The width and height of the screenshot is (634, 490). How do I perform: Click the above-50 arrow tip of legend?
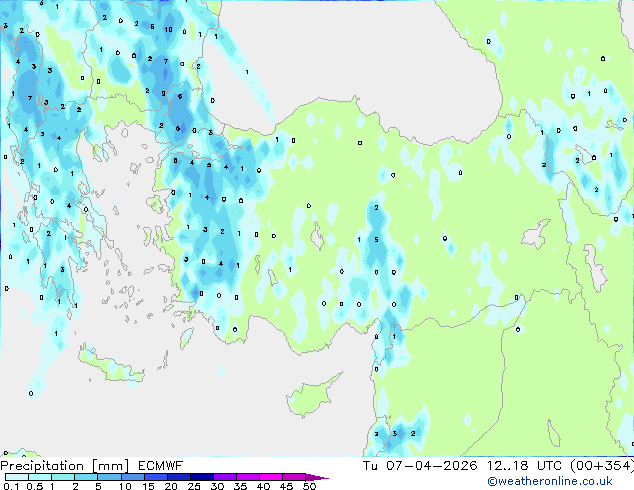[317, 477]
